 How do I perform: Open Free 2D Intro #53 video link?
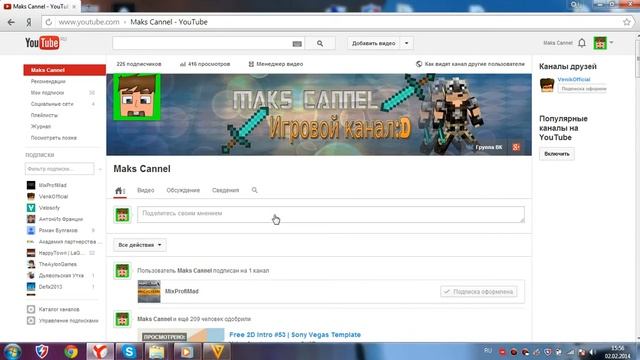pyautogui.click(x=295, y=335)
